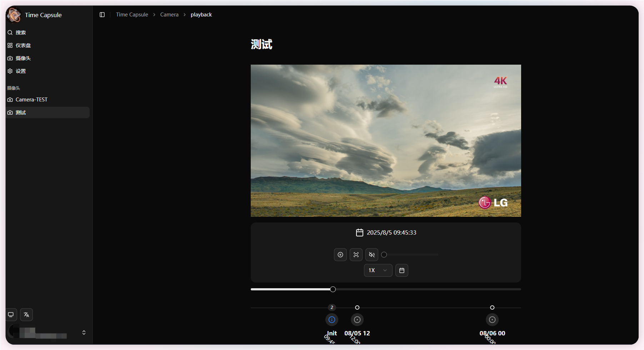Pause the video playback

coord(340,254)
